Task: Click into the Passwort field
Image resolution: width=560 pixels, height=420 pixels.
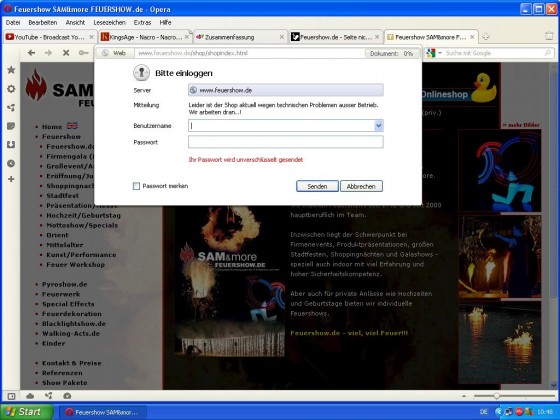Action: click(286, 142)
